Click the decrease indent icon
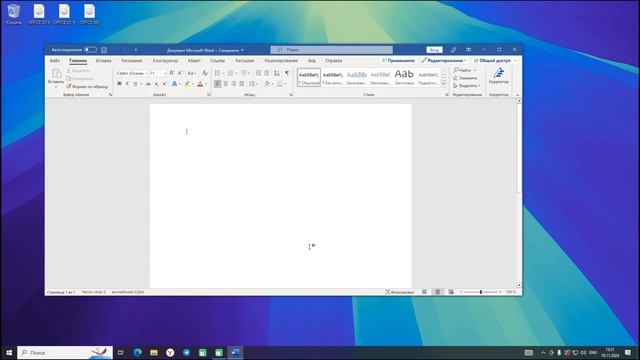The image size is (640, 360). 258,73
